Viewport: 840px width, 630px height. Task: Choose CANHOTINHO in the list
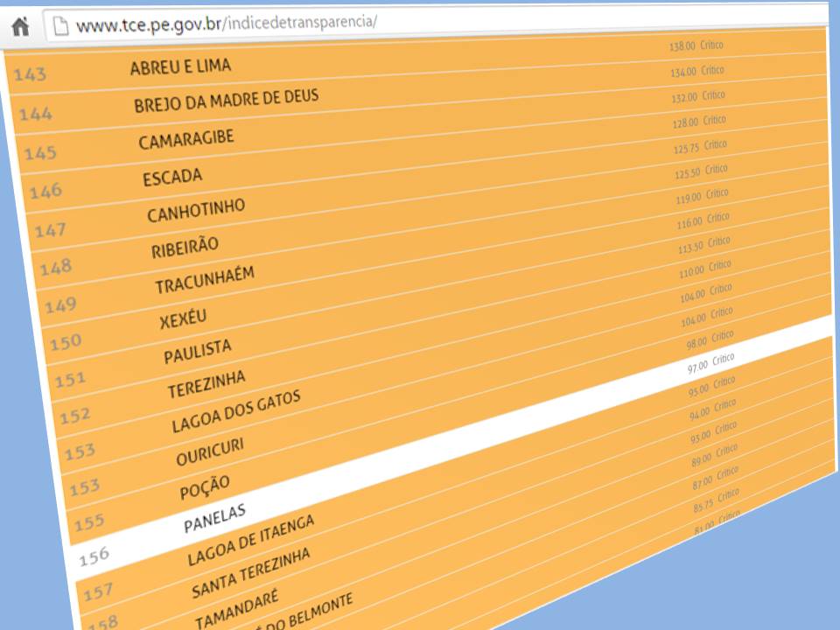(196, 210)
